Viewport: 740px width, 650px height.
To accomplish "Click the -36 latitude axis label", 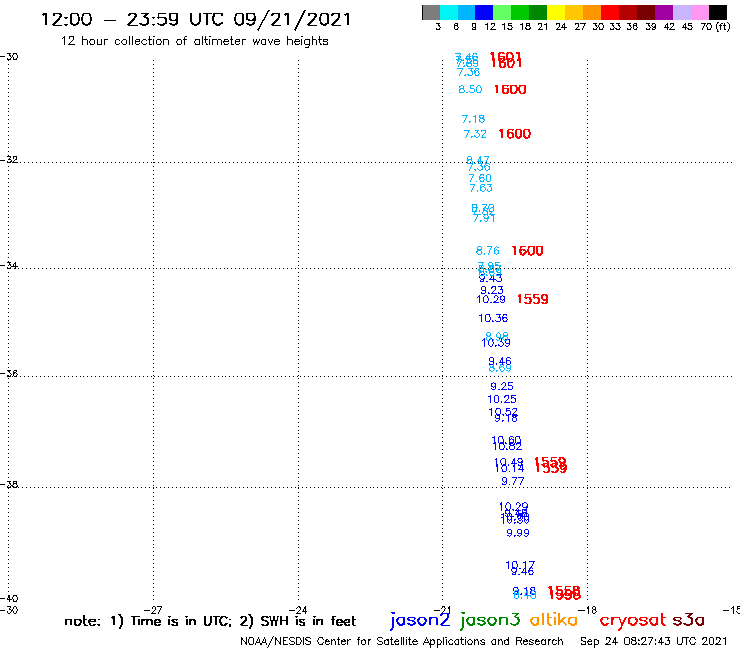I will (9, 373).
